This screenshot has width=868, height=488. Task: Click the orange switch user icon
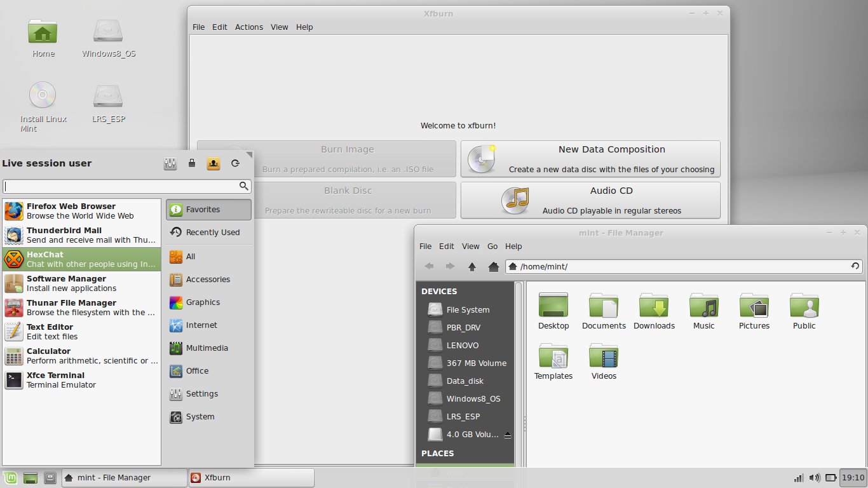point(213,163)
